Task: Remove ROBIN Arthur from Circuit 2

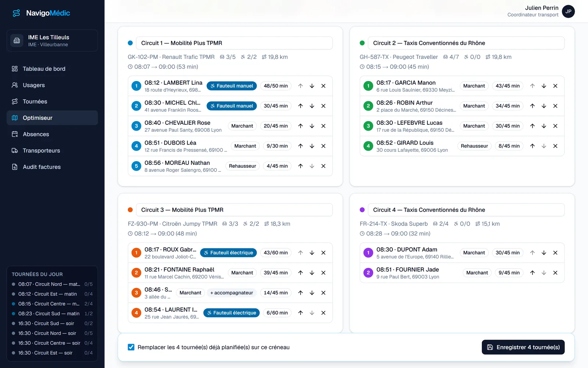Action: 555,106
